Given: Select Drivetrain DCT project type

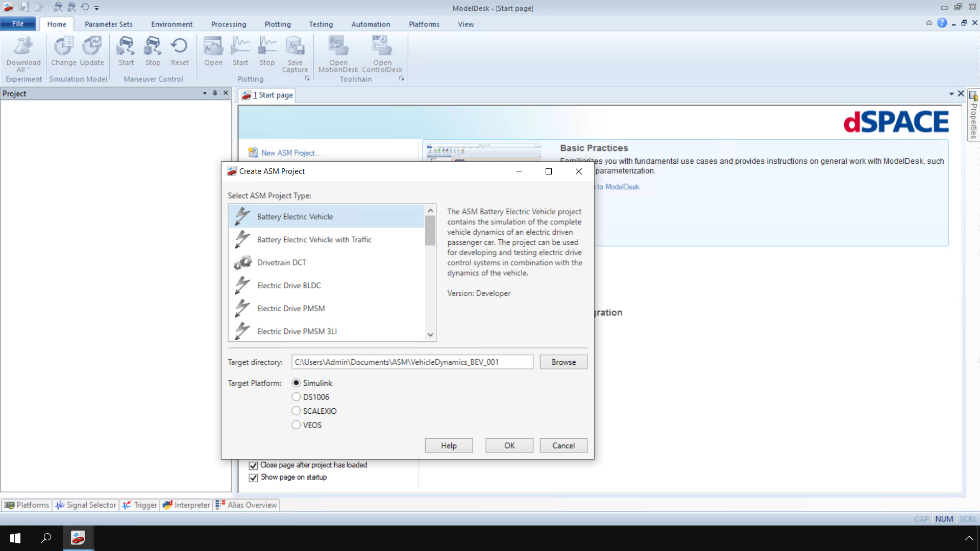Looking at the screenshot, I should point(282,263).
